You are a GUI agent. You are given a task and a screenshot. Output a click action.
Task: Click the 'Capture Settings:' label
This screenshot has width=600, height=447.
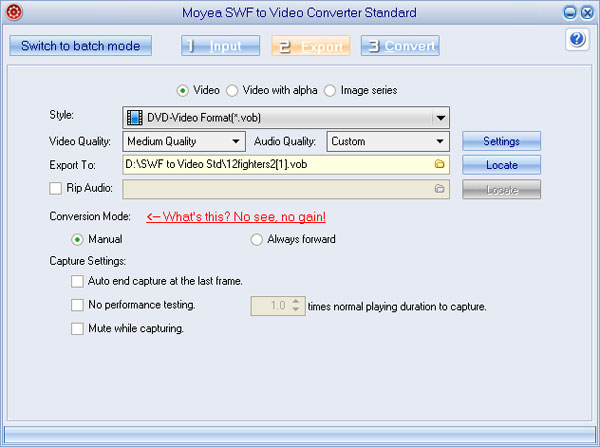[88, 261]
